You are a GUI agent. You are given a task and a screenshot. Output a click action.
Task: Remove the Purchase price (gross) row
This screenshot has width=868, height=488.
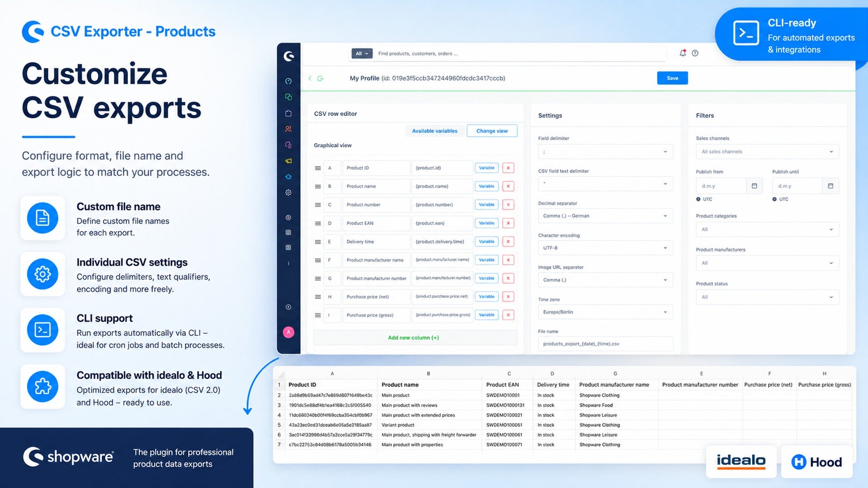508,315
